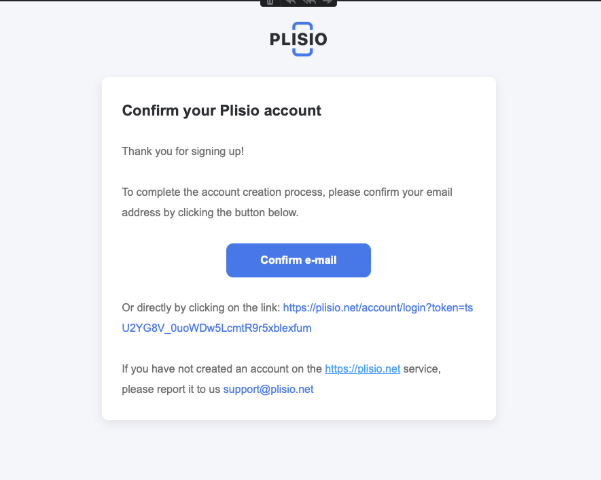Click the 'Confirm your Plisio account' heading
Screen dimensions: 601x480
click(x=222, y=110)
